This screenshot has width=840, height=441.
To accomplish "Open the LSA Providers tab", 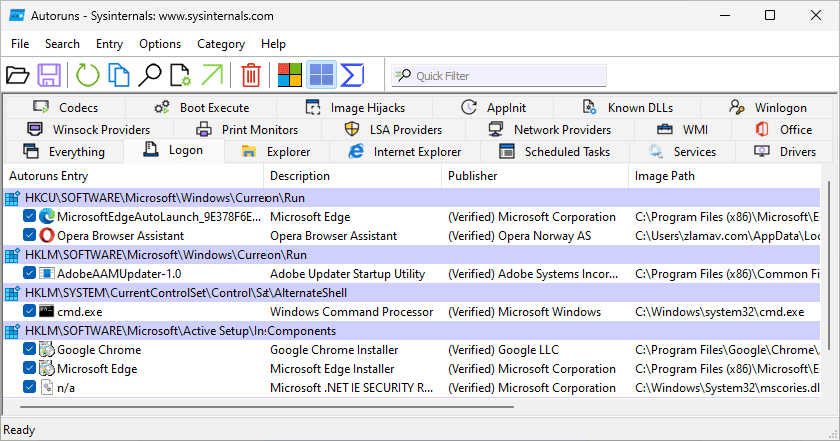I will click(393, 130).
